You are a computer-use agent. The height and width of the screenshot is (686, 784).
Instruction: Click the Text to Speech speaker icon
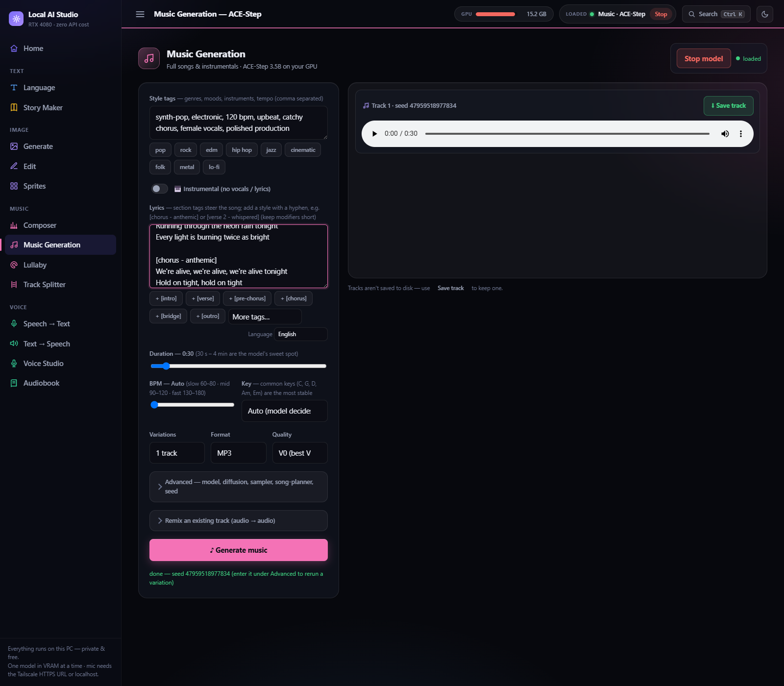coord(14,343)
